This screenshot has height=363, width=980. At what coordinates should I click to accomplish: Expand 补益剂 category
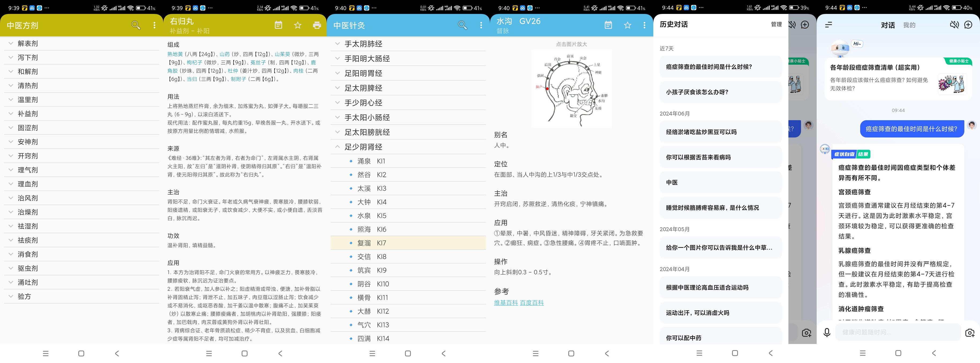[82, 114]
